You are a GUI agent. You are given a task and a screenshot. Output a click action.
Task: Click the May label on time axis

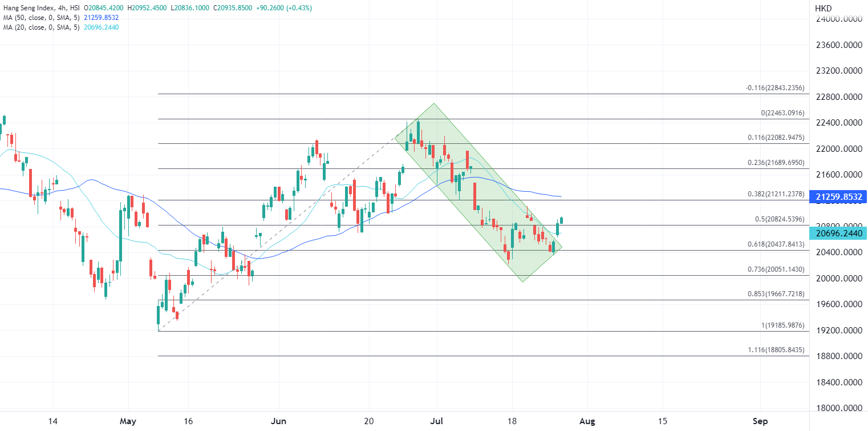pyautogui.click(x=128, y=421)
